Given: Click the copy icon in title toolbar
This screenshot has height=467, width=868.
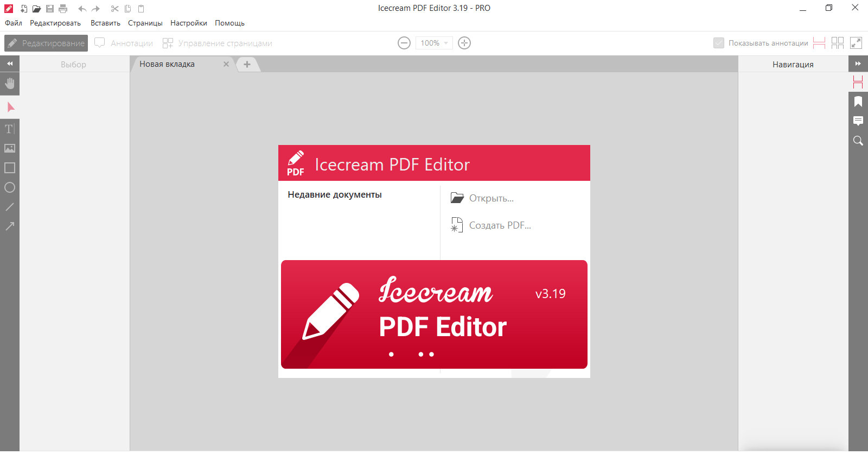Looking at the screenshot, I should 128,9.
